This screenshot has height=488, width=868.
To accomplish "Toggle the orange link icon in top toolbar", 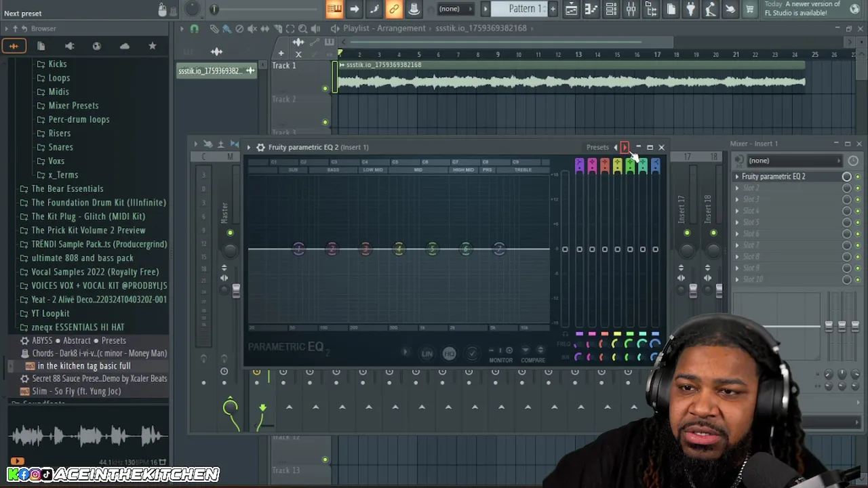I will [394, 9].
